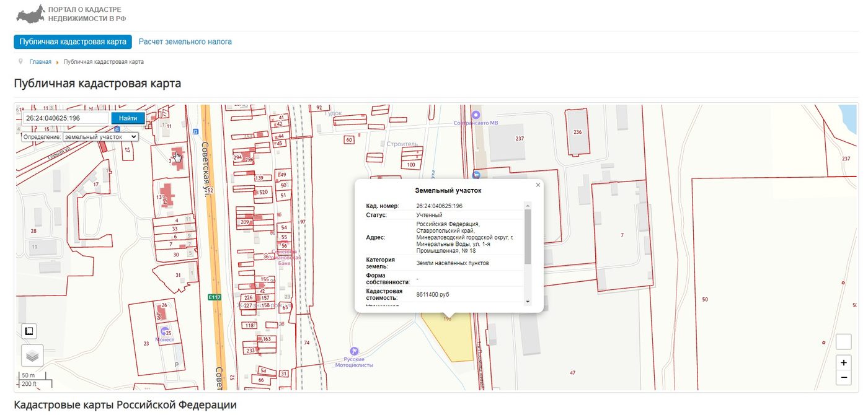Click parcel number 7 on right side
Viewport: 868px width, 415px height.
[622, 235]
